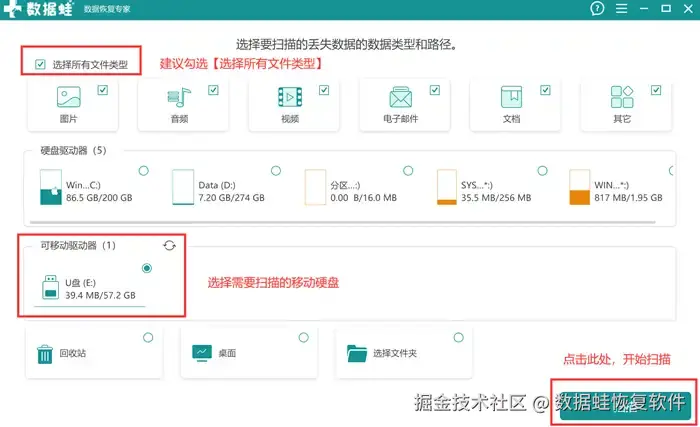Uncheck the 电子邮件 checkbox
Viewport: 700px width, 427px height.
click(x=435, y=90)
